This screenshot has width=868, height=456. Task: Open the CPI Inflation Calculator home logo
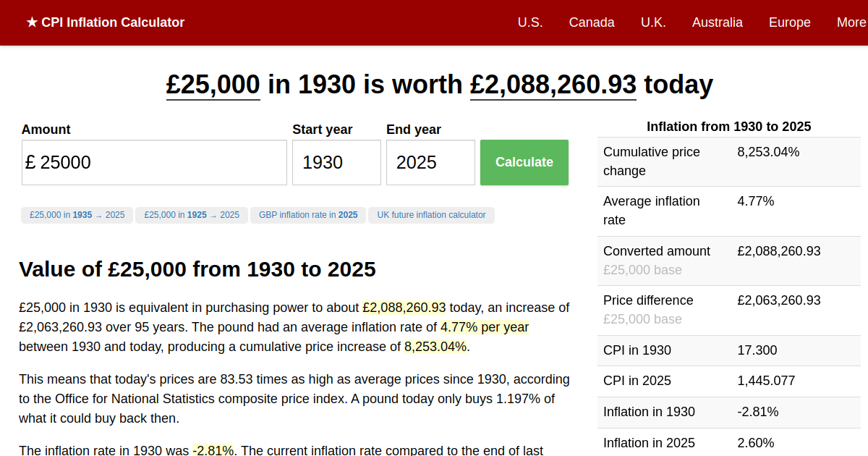(x=106, y=22)
